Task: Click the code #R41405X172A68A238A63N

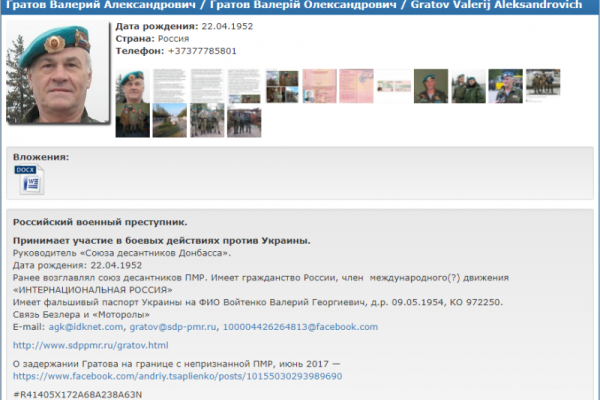Action: pos(77,395)
